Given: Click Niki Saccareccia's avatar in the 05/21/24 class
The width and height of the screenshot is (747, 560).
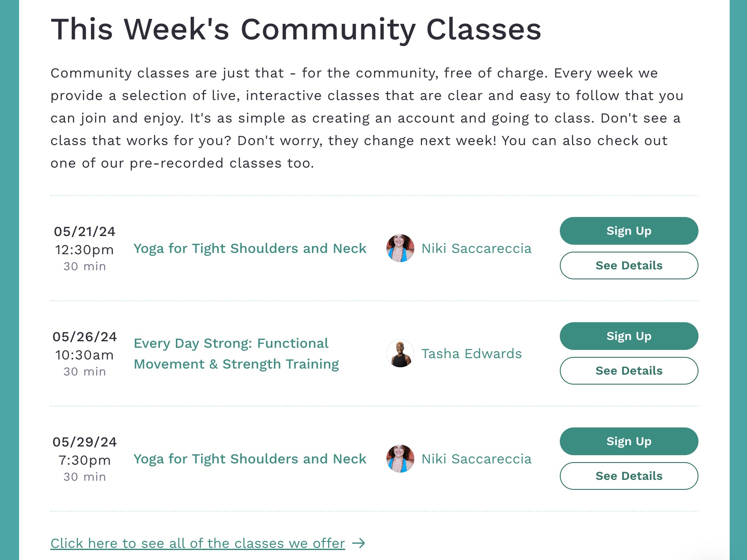Looking at the screenshot, I should [x=400, y=249].
